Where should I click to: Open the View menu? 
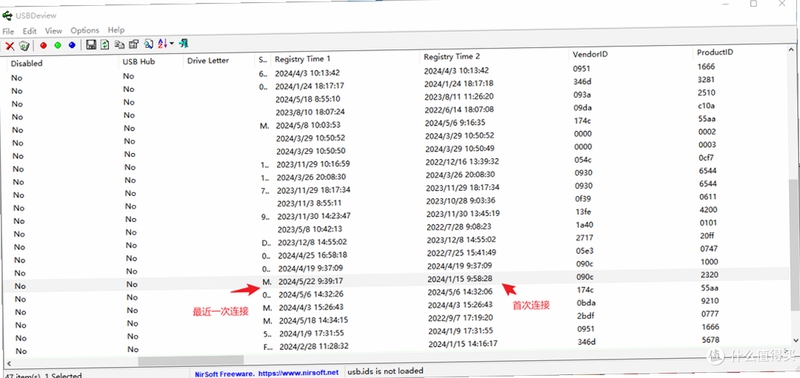tap(53, 31)
